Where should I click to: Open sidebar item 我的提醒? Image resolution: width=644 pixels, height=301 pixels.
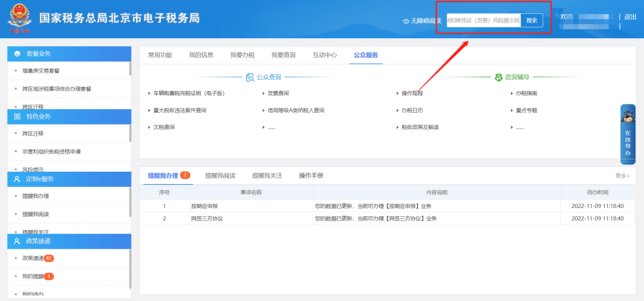[x=33, y=277]
